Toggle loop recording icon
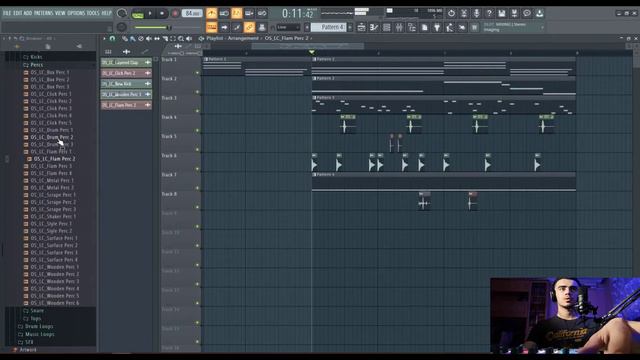Viewport: 640px width, 360px height. point(262,13)
